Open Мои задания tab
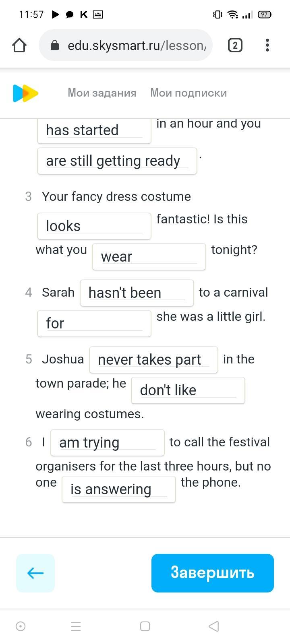Viewport: 290px width, 644px height. pos(102,93)
